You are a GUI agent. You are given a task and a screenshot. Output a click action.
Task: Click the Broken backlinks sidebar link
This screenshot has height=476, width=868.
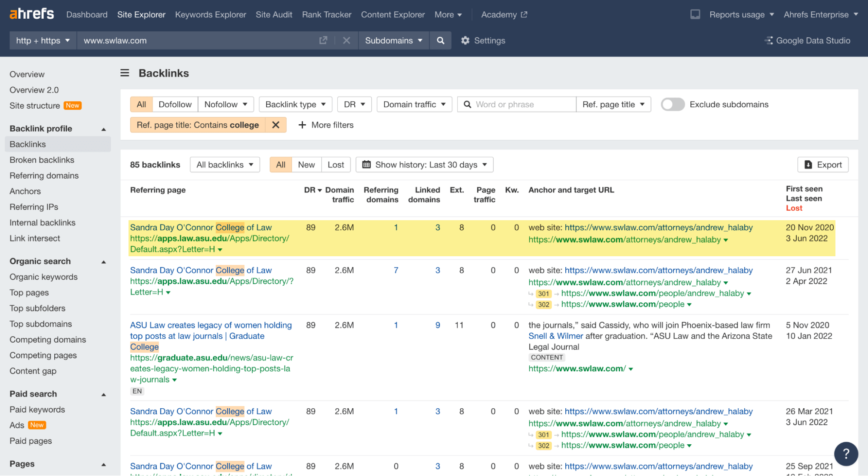tap(42, 159)
